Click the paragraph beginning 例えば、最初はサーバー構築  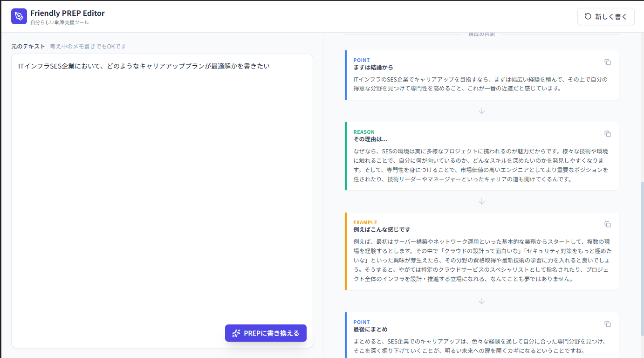(x=481, y=260)
